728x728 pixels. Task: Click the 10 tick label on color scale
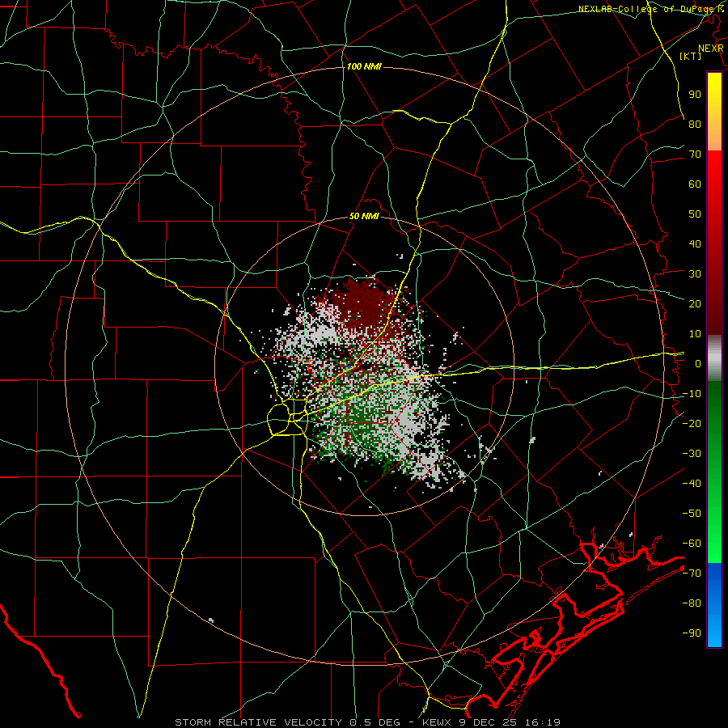click(x=695, y=334)
